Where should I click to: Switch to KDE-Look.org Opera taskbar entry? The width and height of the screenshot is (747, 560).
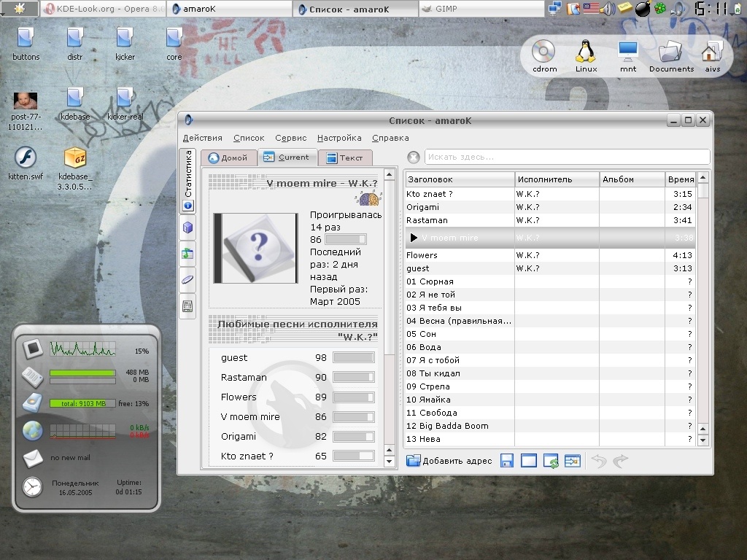[104, 9]
